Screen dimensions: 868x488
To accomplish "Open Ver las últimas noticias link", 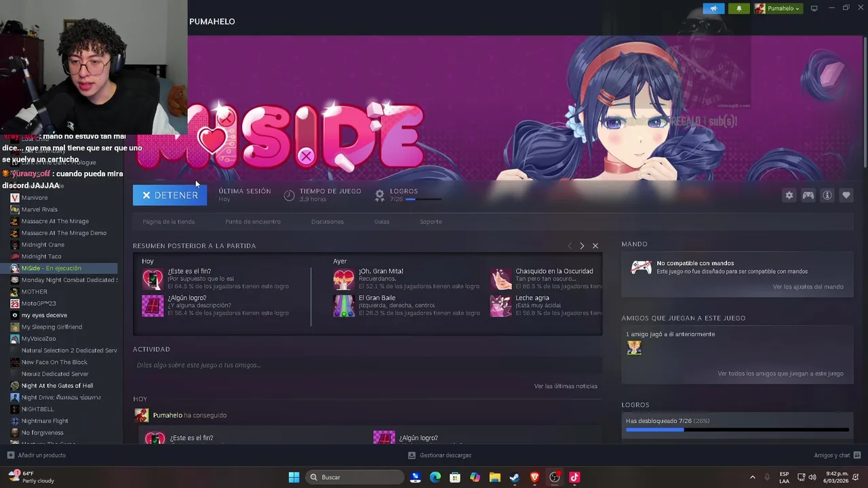I will pos(566,386).
